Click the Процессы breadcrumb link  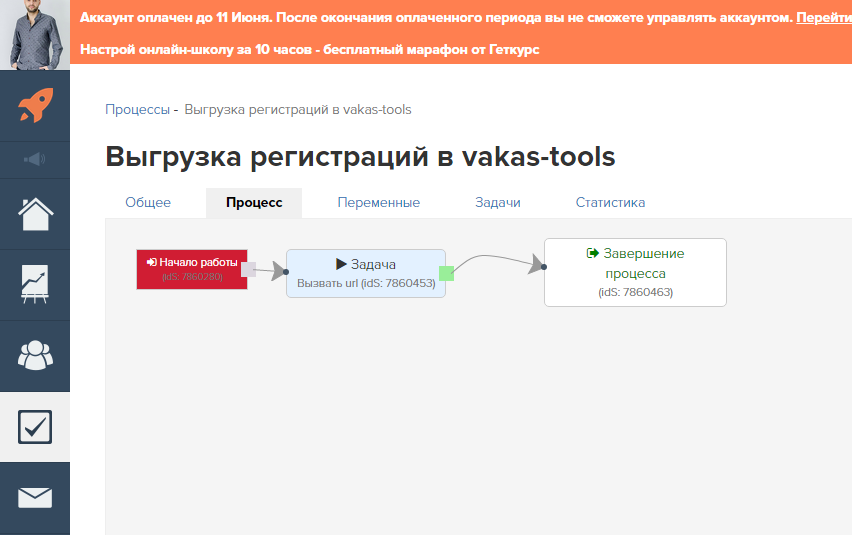[x=138, y=109]
